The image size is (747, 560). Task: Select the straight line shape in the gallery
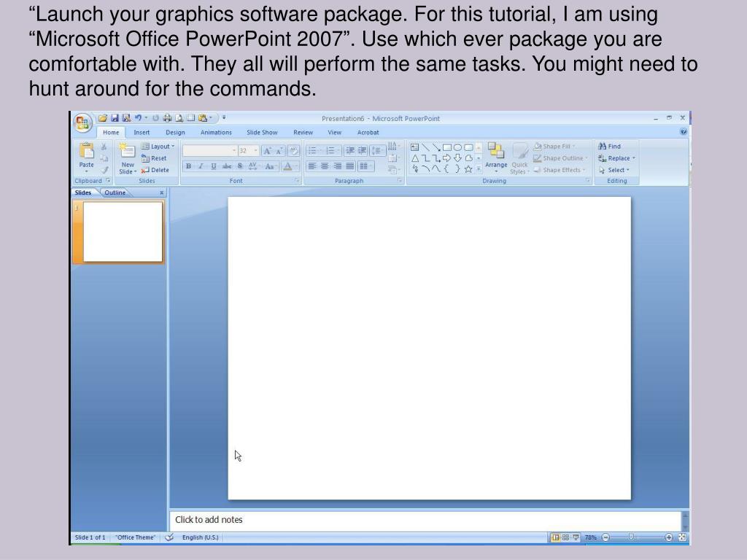click(425, 147)
